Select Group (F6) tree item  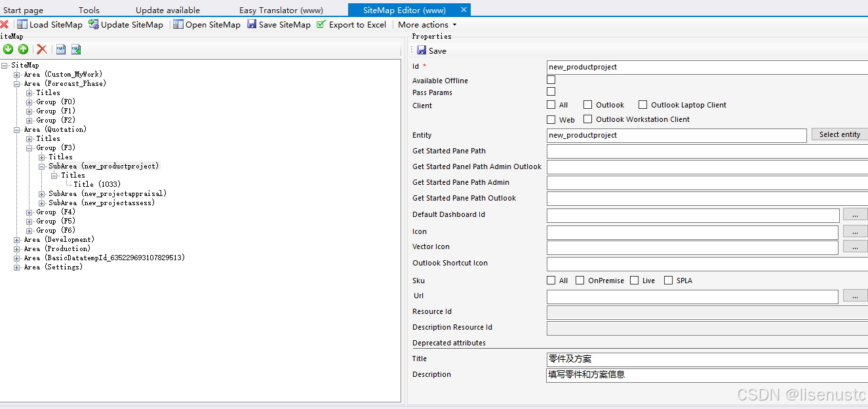[56, 231]
